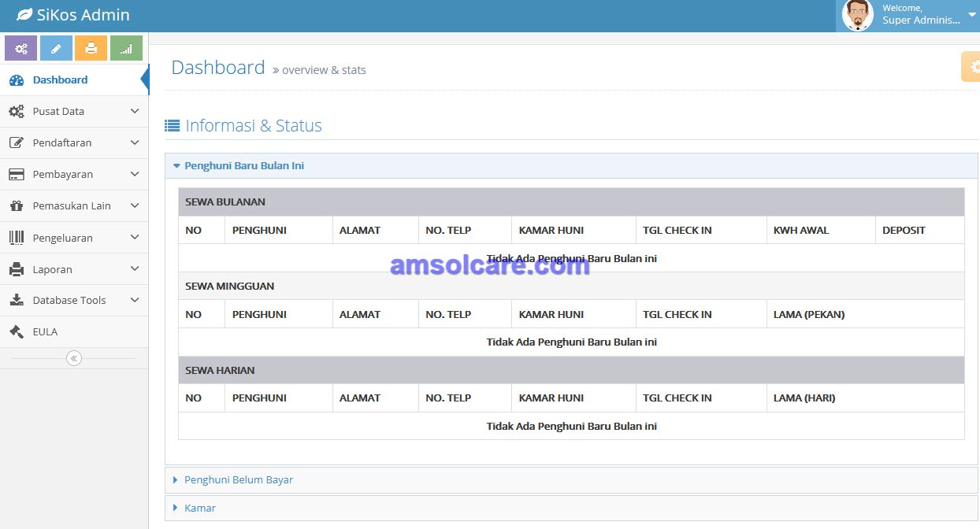Click the SEWA HARIAN table header
The image size is (980, 529).
pos(571,370)
